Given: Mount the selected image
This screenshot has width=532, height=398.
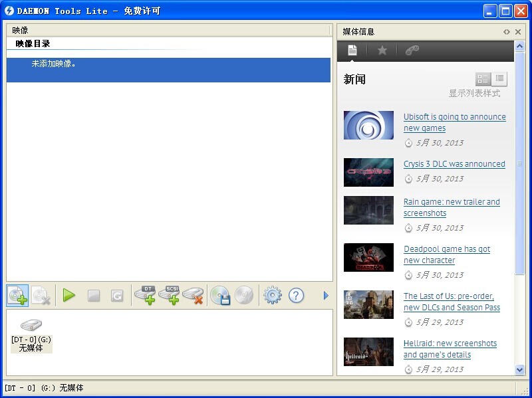Looking at the screenshot, I should coord(69,296).
